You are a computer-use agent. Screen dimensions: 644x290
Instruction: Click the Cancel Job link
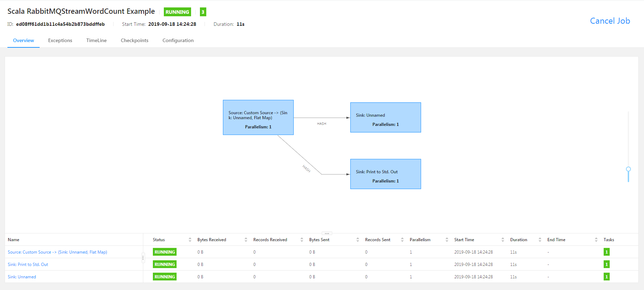pyautogui.click(x=610, y=21)
